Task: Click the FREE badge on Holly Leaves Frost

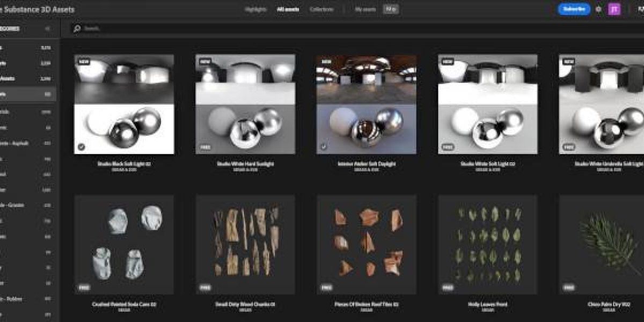Action: (448, 287)
